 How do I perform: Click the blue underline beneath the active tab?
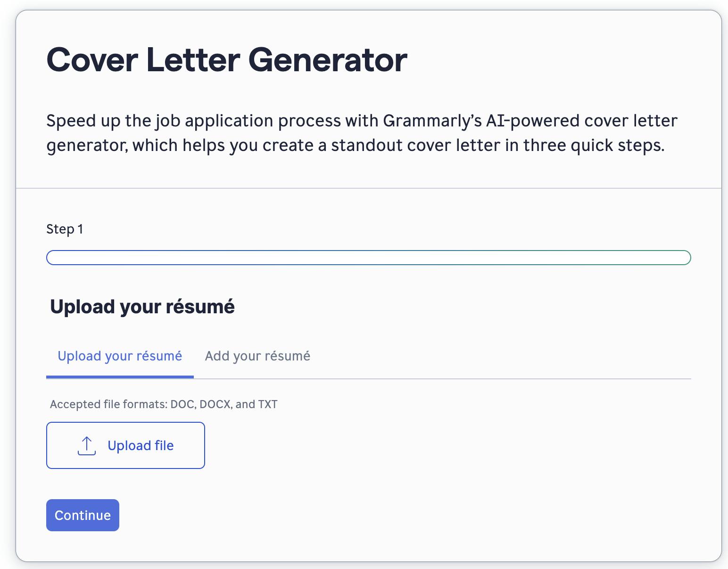pos(120,377)
